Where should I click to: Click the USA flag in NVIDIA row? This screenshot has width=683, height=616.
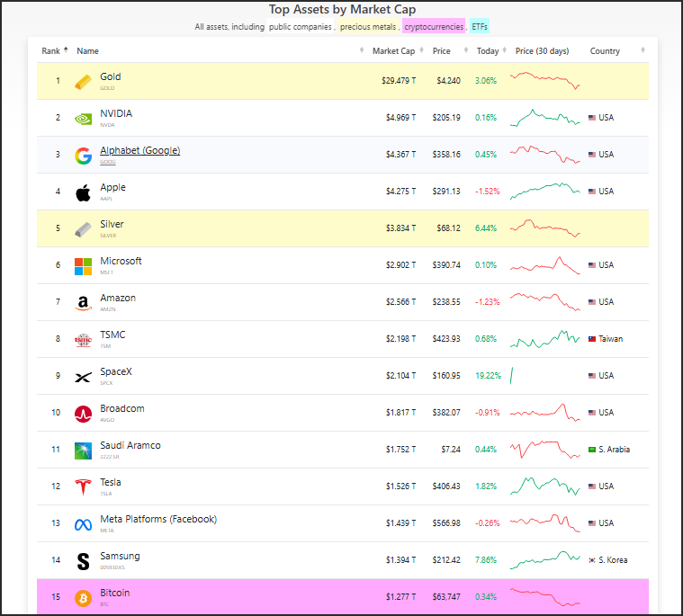click(x=592, y=118)
